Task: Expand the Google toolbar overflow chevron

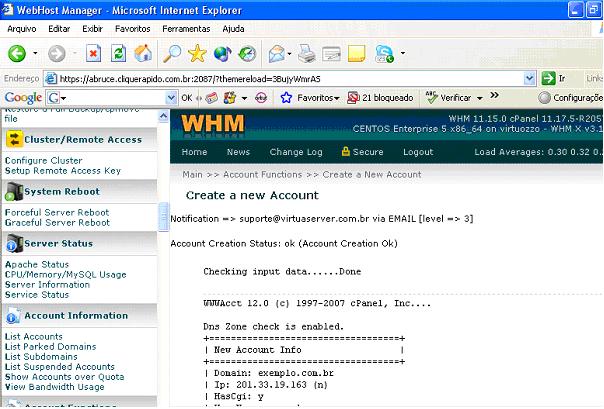Action: (494, 95)
